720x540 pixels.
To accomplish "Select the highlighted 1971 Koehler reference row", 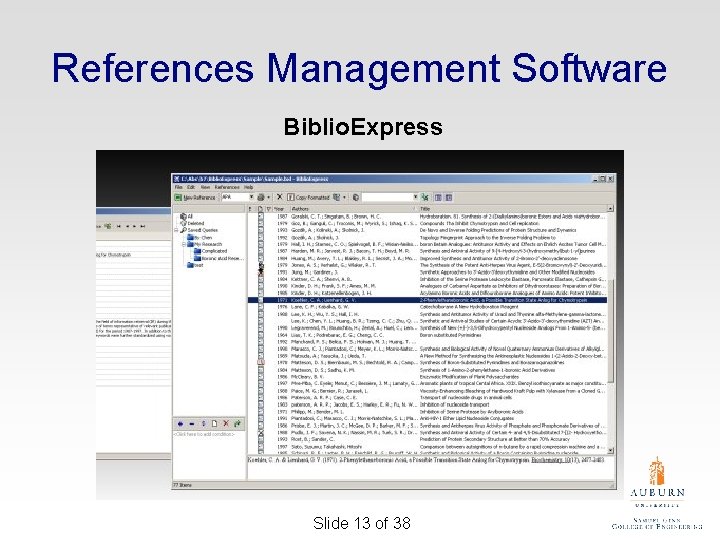I will 427,300.
